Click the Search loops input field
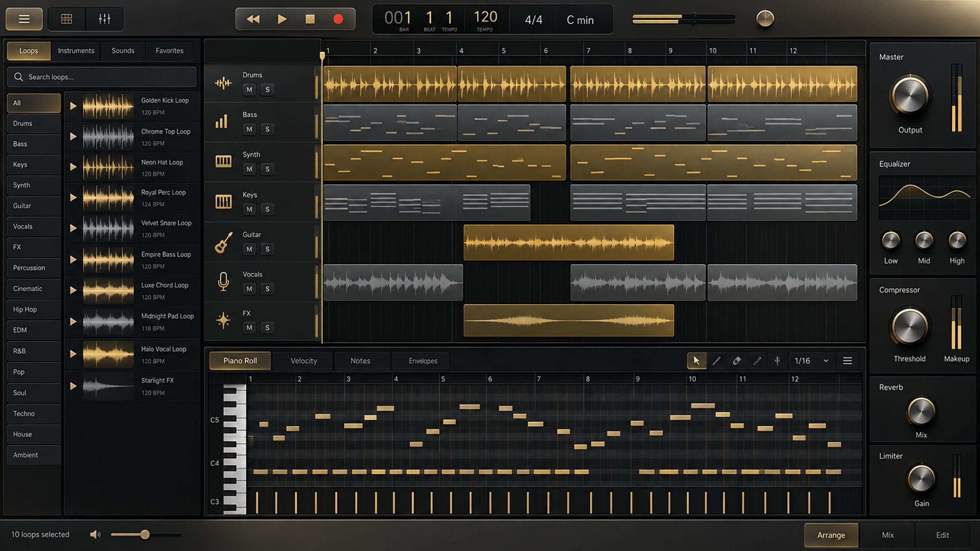Screen dimensions: 980x551 [x=102, y=77]
